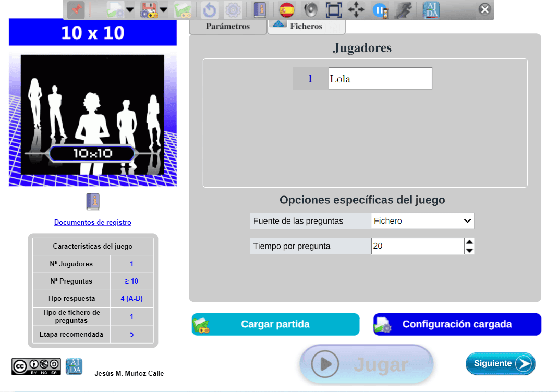Expand the load configuration dropdown arrow

(x=130, y=10)
